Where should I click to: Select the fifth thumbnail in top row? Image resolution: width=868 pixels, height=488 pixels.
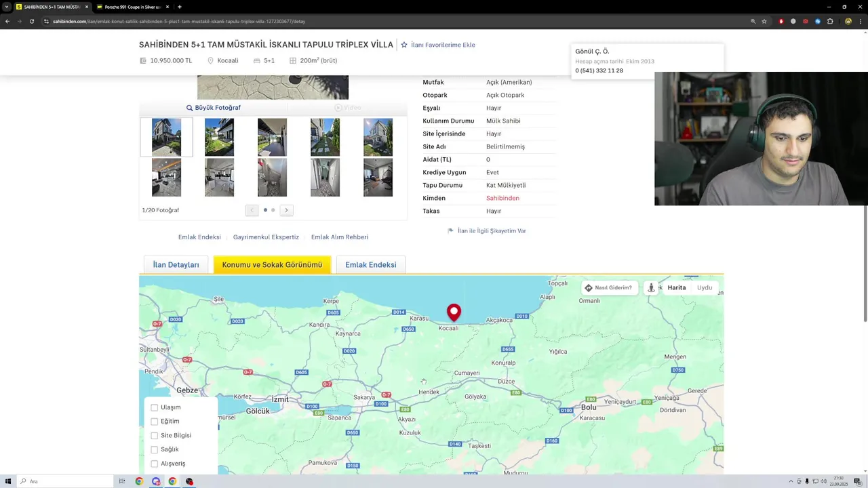[378, 138]
